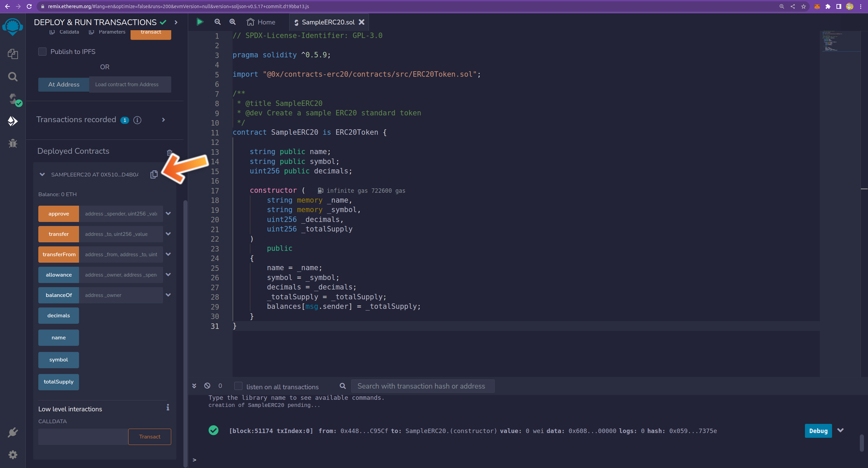Click the Debug button in the terminal

click(x=818, y=431)
